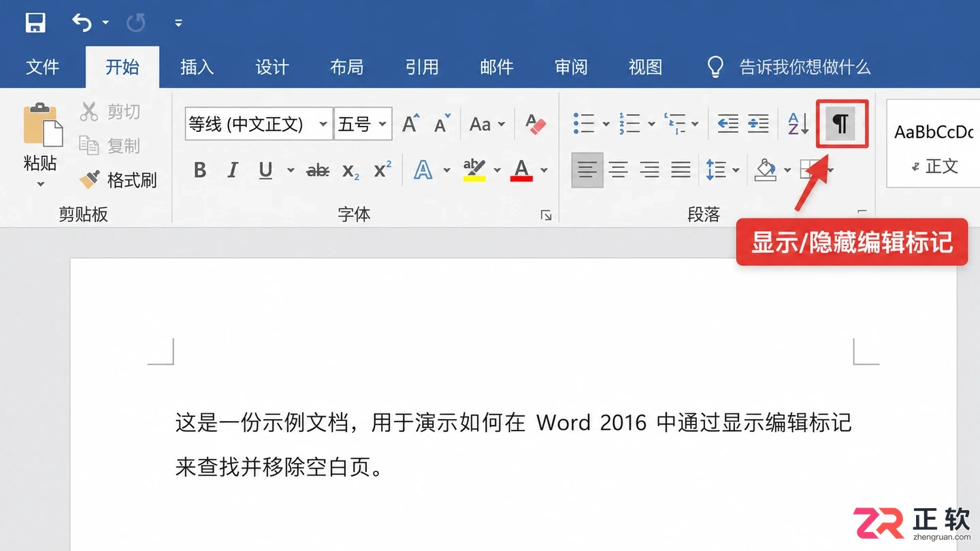This screenshot has height=551, width=980.
Task: Decrease the paragraph indent
Action: coord(728,124)
